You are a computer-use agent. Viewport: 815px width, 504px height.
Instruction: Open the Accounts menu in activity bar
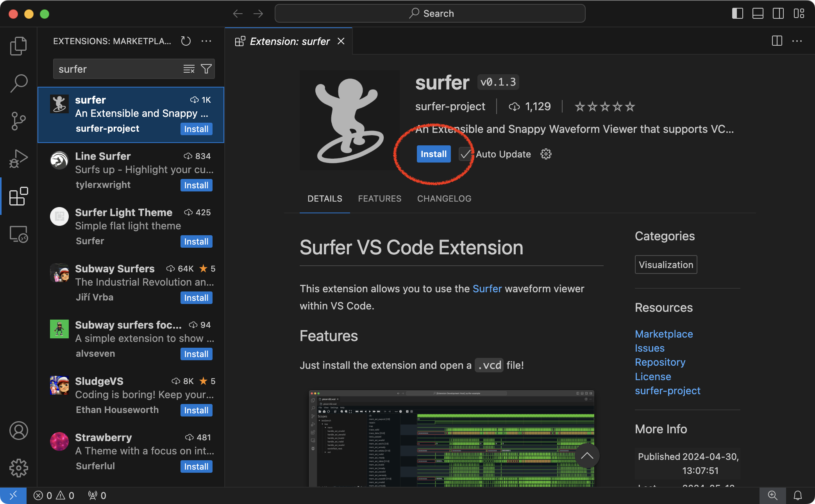click(18, 431)
